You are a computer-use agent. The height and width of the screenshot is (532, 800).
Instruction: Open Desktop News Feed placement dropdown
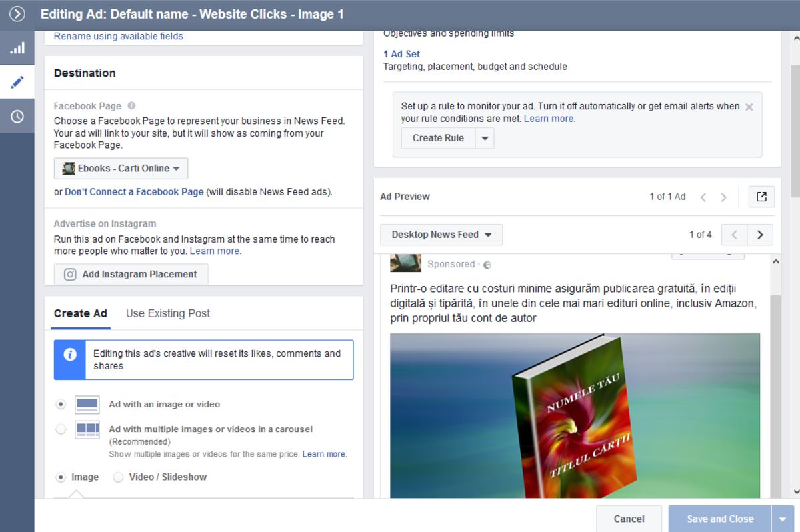coord(441,235)
